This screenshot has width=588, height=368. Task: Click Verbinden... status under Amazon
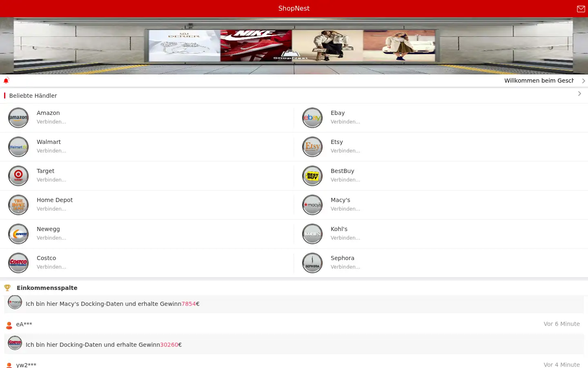(x=51, y=122)
